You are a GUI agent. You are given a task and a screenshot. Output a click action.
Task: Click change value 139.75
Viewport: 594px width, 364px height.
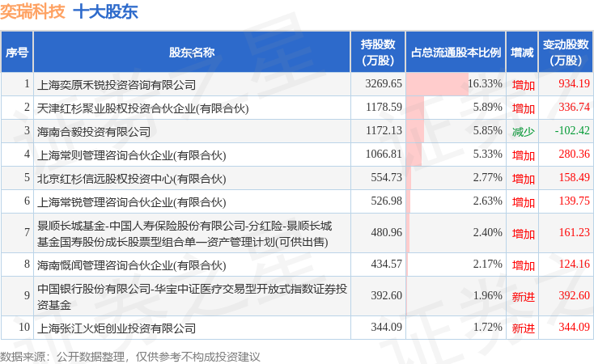[575, 201]
